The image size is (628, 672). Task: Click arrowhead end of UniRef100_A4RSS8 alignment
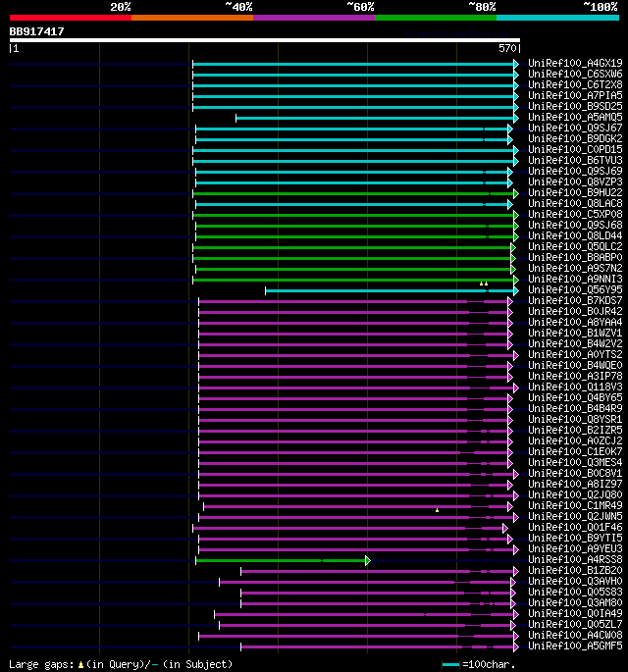pyautogui.click(x=368, y=560)
